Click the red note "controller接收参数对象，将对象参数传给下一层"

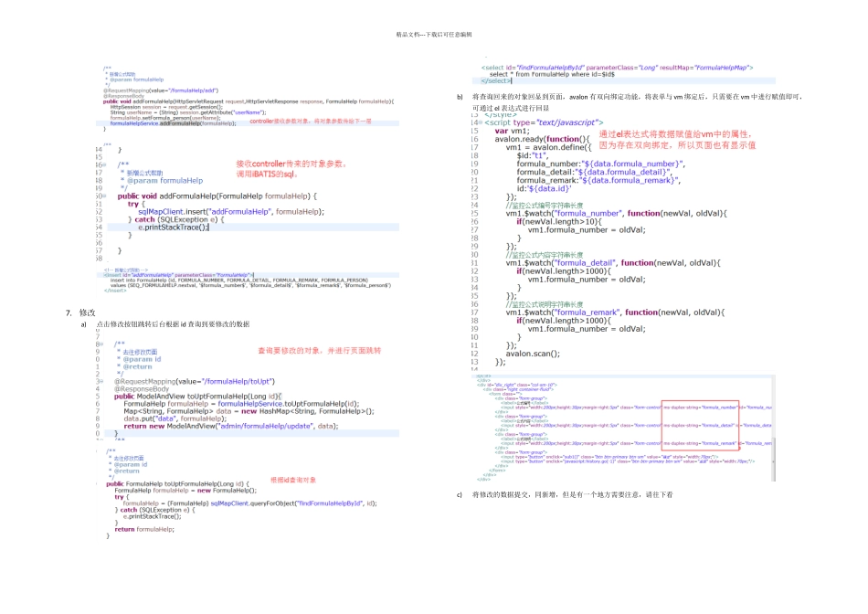310,121
